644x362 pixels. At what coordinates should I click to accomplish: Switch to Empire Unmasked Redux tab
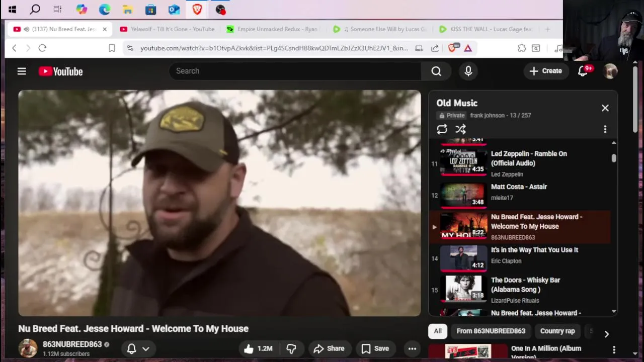[274, 29]
